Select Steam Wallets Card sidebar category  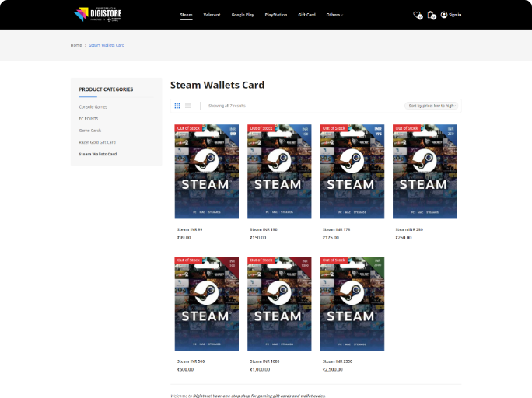coord(98,154)
